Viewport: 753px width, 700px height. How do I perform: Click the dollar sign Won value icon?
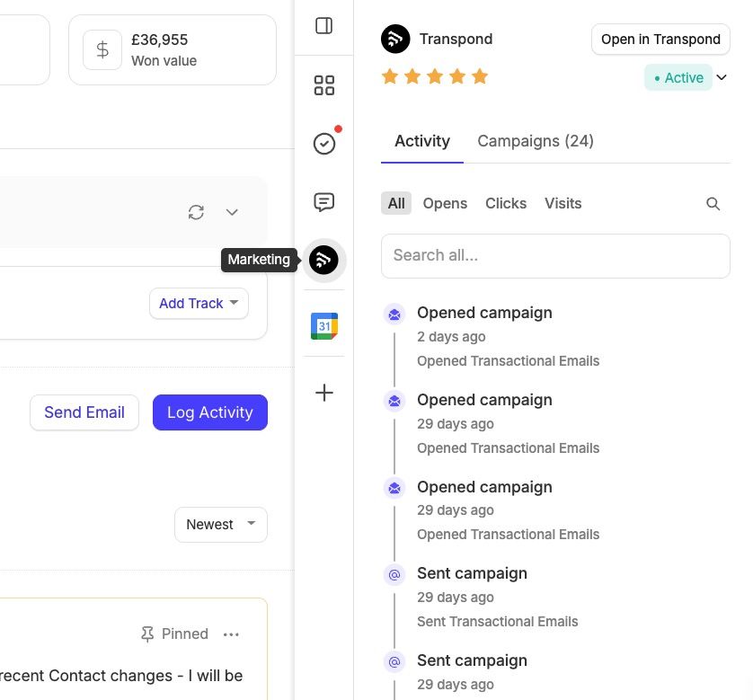click(102, 50)
